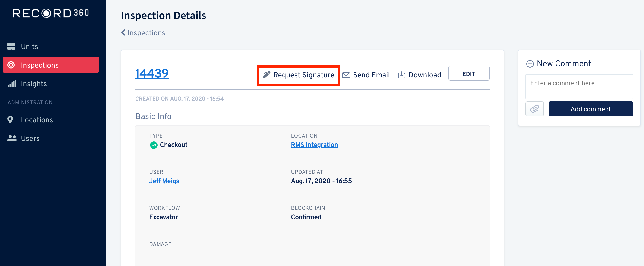Click the Users people icon
Viewport: 644px width, 266px height.
[12, 138]
